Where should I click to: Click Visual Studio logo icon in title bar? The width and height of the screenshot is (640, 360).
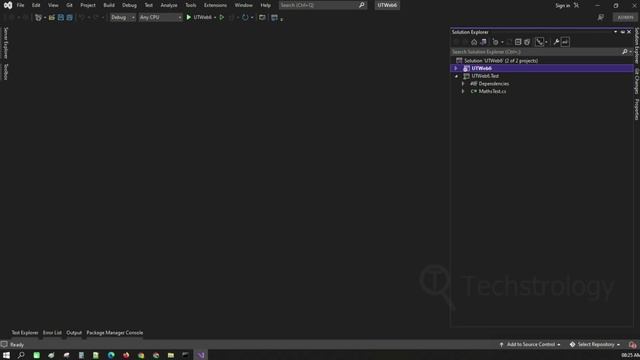coord(8,5)
